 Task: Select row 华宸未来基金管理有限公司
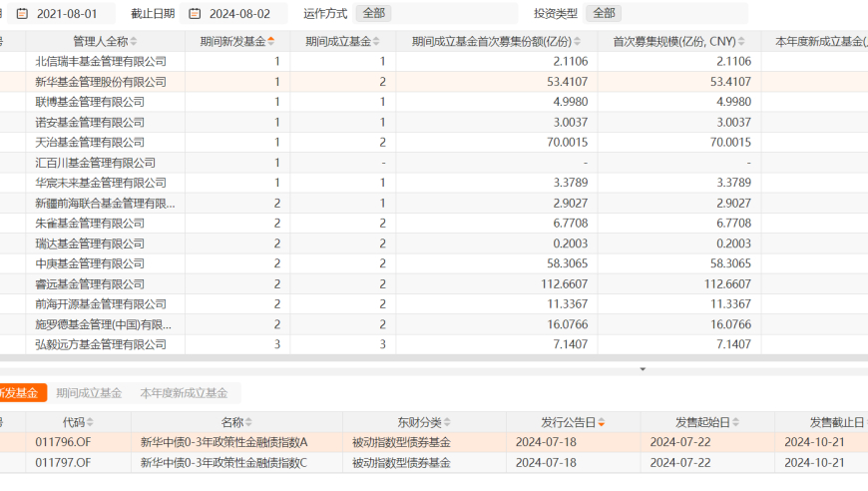(x=434, y=183)
